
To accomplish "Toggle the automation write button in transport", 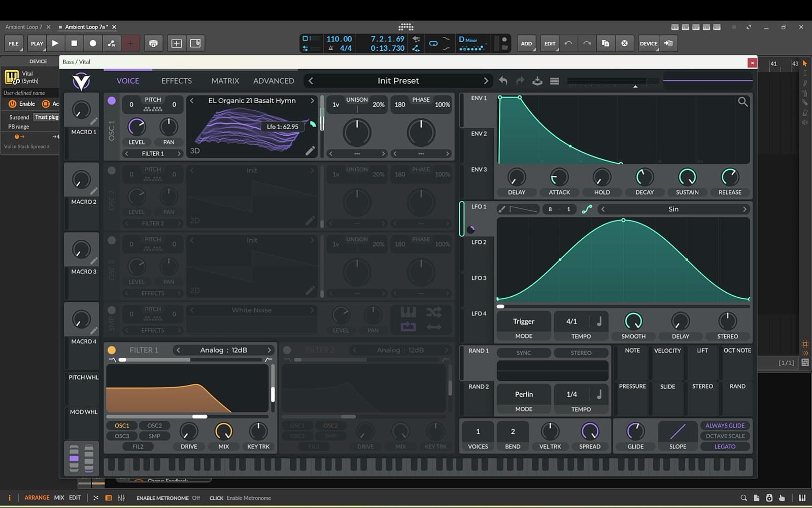I will click(112, 43).
